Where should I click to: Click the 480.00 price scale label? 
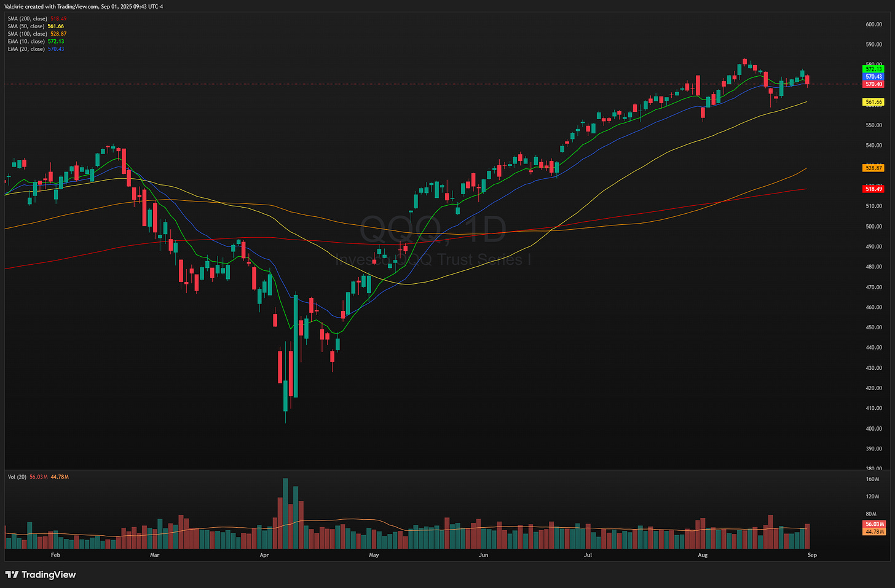click(x=874, y=267)
